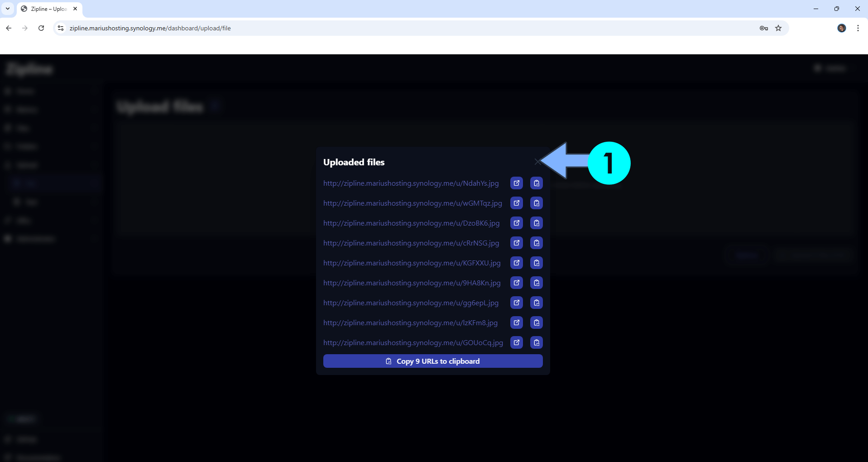Select the Zipline – Upload tab

(x=49, y=9)
